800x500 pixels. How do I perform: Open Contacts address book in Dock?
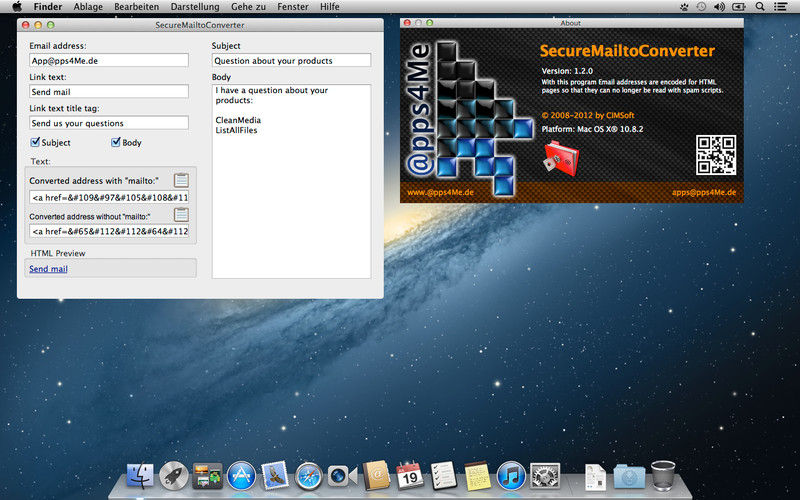tap(376, 476)
